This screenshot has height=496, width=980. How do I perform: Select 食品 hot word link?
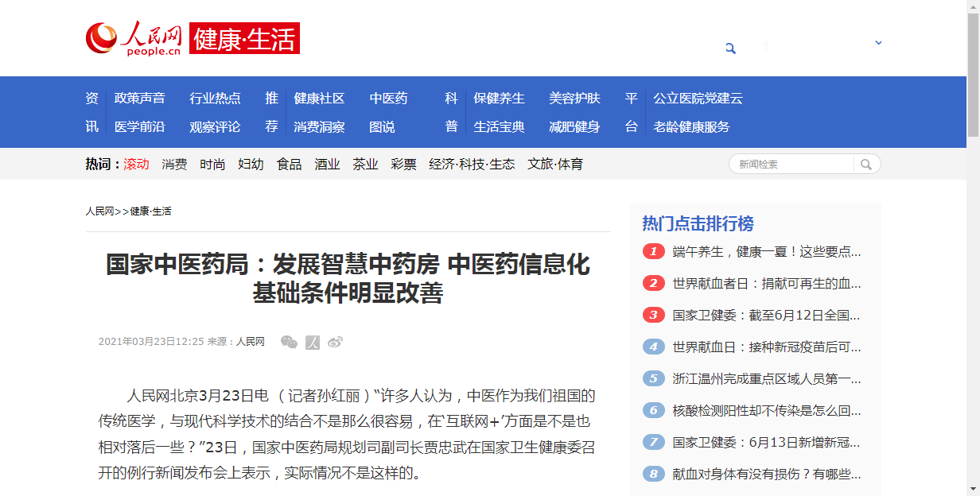[289, 165]
